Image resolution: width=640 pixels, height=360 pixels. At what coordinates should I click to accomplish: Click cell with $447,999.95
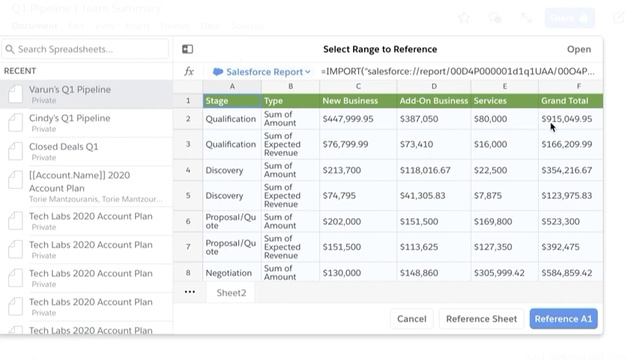pos(358,119)
